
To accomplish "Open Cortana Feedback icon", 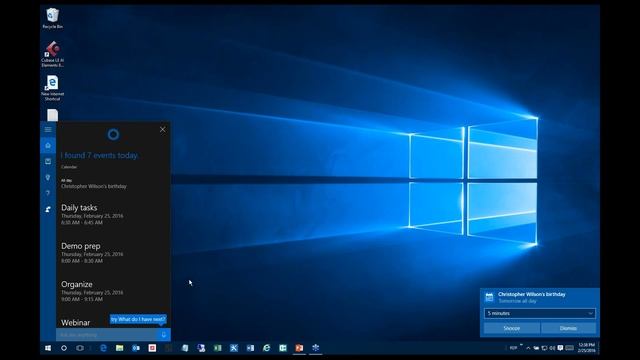I will pyautogui.click(x=48, y=209).
